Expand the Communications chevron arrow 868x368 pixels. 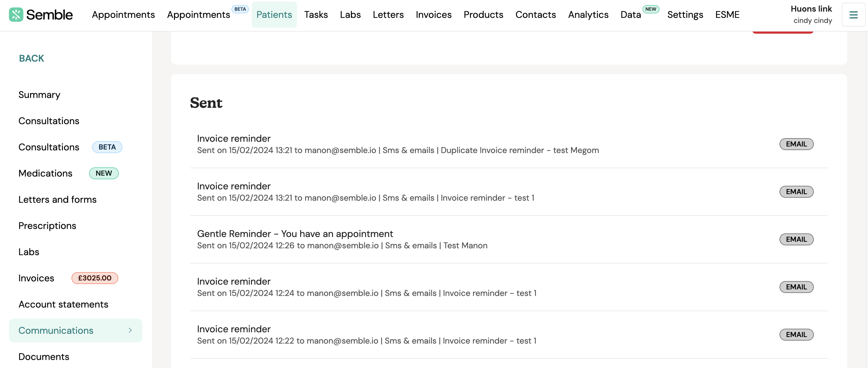[130, 330]
